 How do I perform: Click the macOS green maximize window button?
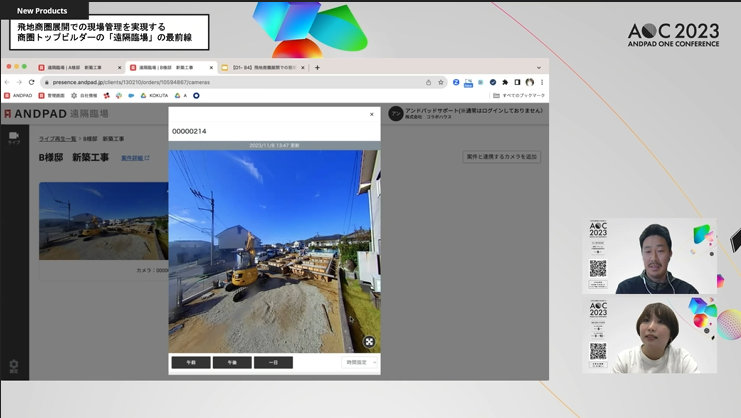click(x=24, y=67)
